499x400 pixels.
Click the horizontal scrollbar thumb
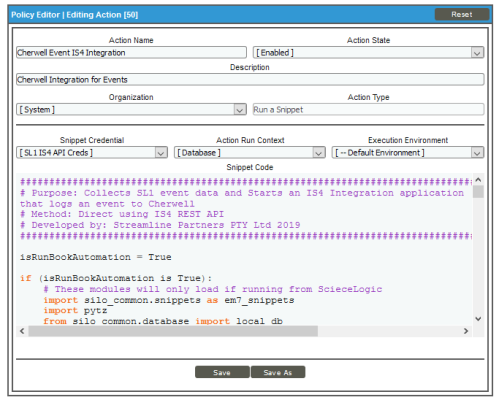tap(173, 331)
